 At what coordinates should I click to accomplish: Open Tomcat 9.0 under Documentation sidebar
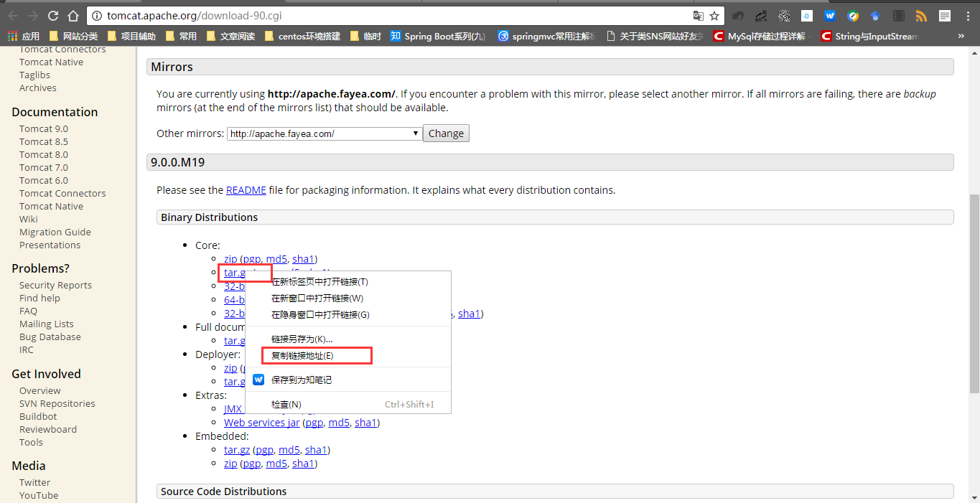click(44, 129)
